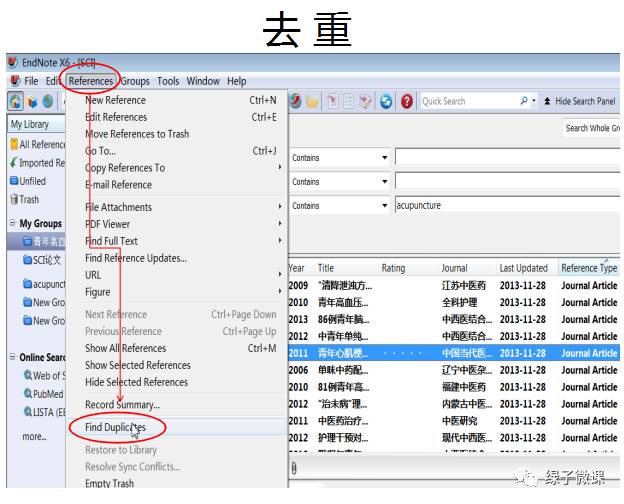The height and width of the screenshot is (504, 624).
Task: Click the list-page toolbar icon
Action: tap(348, 102)
